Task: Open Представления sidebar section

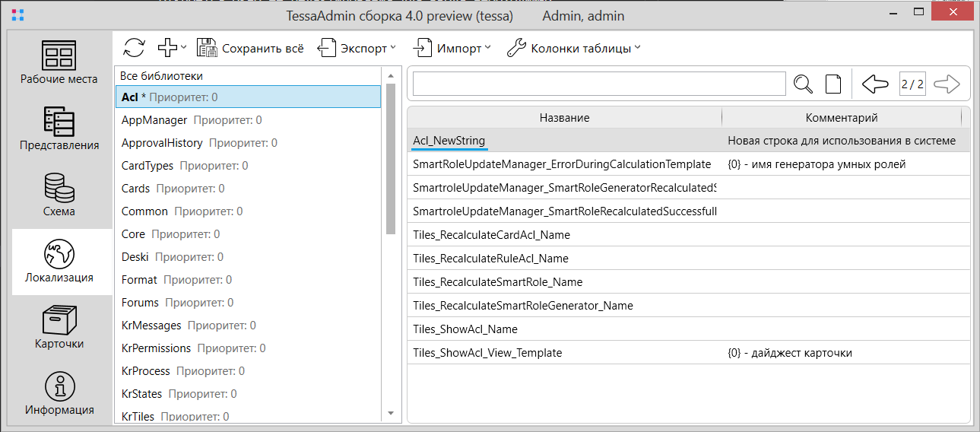Action: tap(59, 129)
